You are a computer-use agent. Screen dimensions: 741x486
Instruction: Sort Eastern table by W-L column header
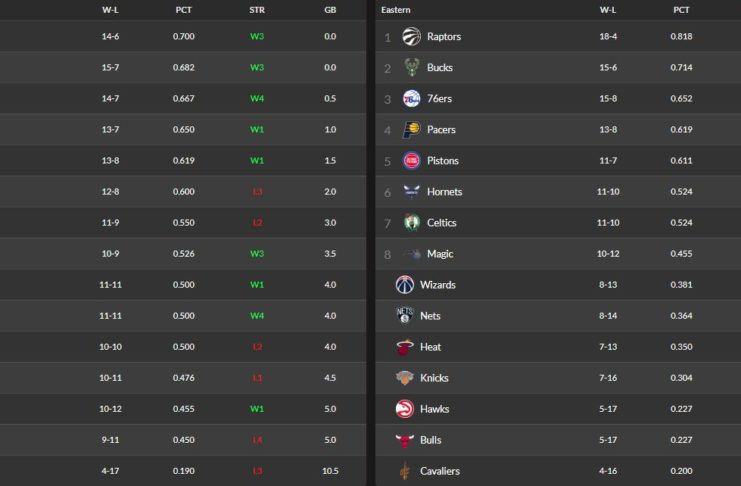[x=608, y=9]
